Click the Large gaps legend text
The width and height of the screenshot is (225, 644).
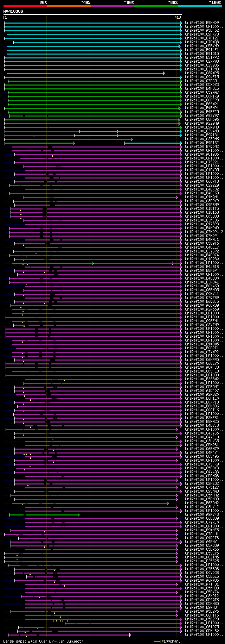point(43,642)
